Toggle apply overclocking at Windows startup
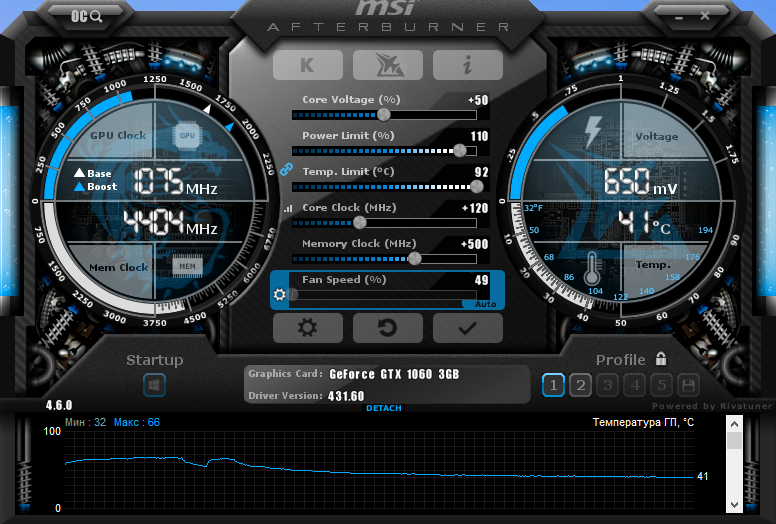 click(154, 385)
